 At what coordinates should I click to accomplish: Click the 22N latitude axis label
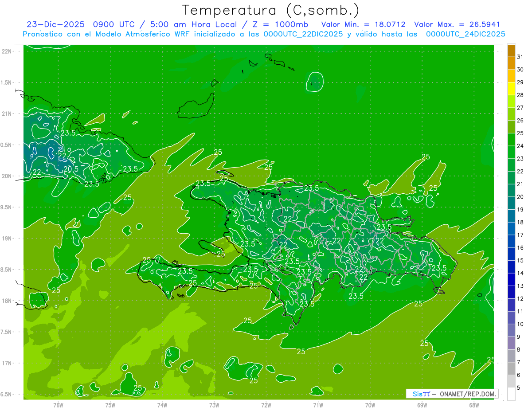7,51
